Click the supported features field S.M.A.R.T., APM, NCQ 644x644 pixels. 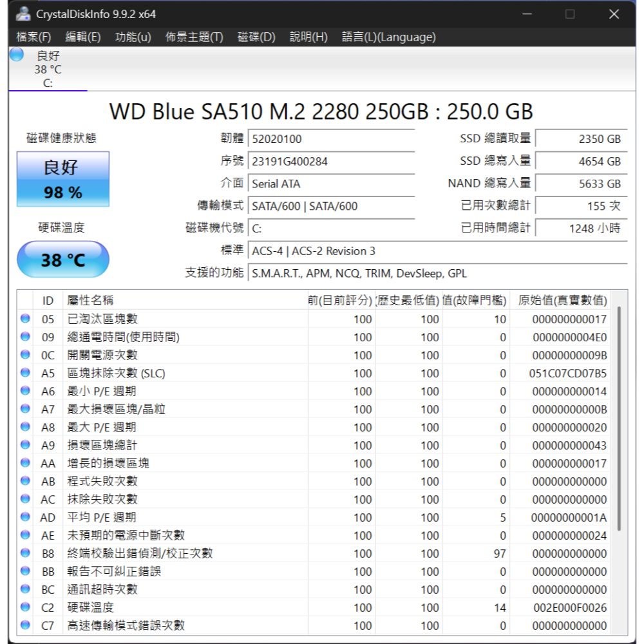point(438,273)
